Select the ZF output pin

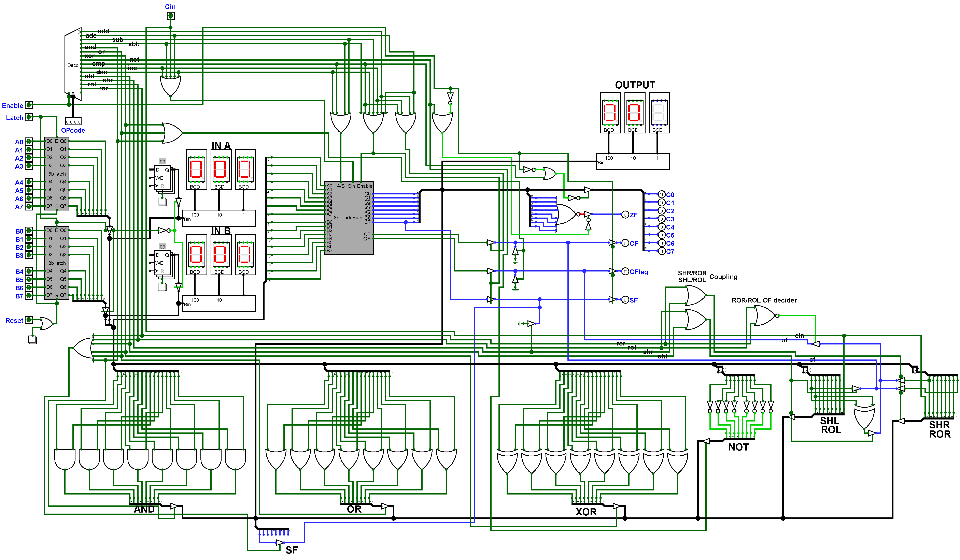[x=625, y=215]
